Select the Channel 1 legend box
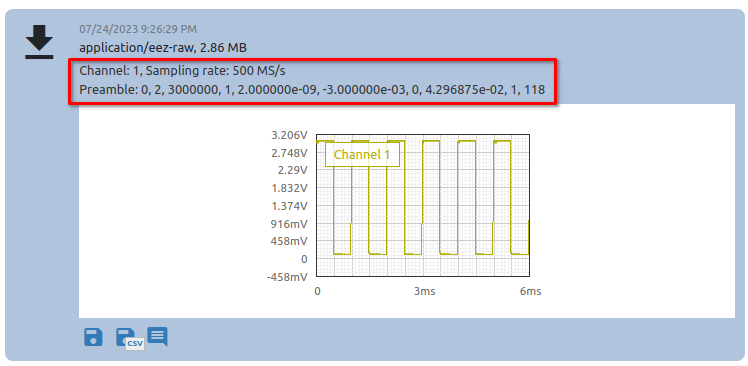 [362, 154]
